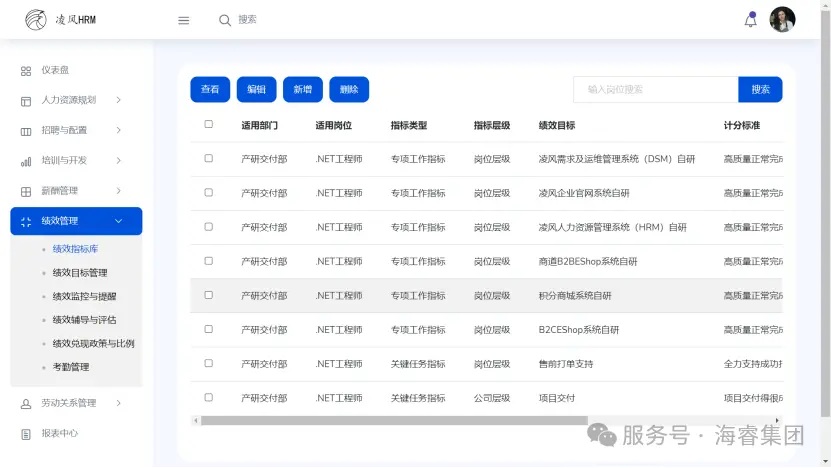This screenshot has width=831, height=468.
Task: Click the 薪酬管理 grid icon
Action: [x=26, y=191]
